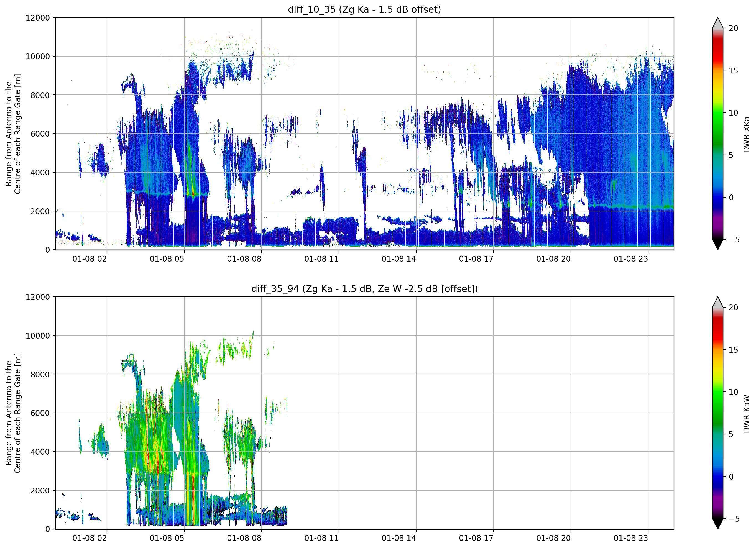Click the 10 tick on bottom colorbar
Viewport: 756px width, 548px height.
[x=733, y=392]
